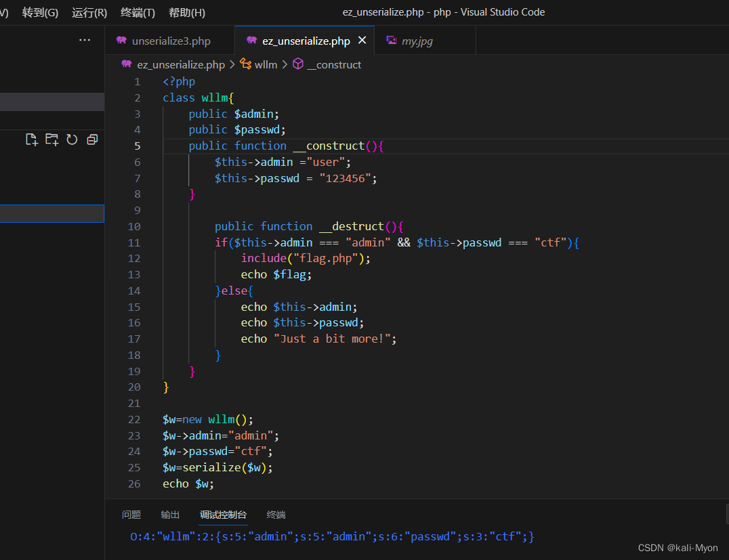Screen dimensions: 729x560
Task: Click the image icon on the my.jpg tab
Action: click(x=392, y=41)
